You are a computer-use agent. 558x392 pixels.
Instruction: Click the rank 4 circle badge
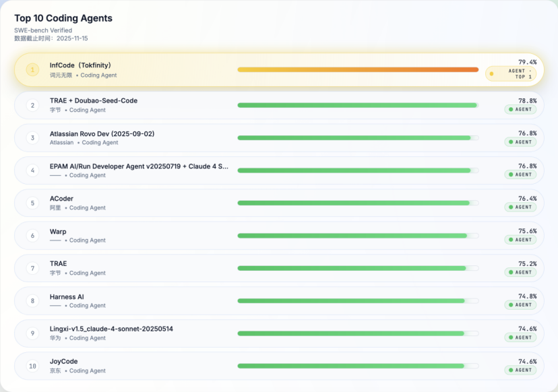pos(32,170)
